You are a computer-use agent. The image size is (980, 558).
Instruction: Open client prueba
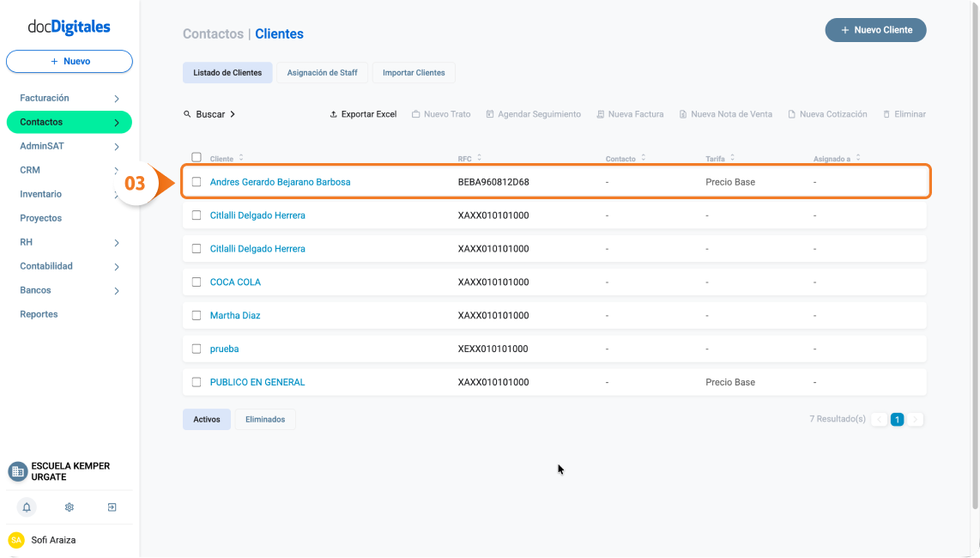click(x=224, y=349)
